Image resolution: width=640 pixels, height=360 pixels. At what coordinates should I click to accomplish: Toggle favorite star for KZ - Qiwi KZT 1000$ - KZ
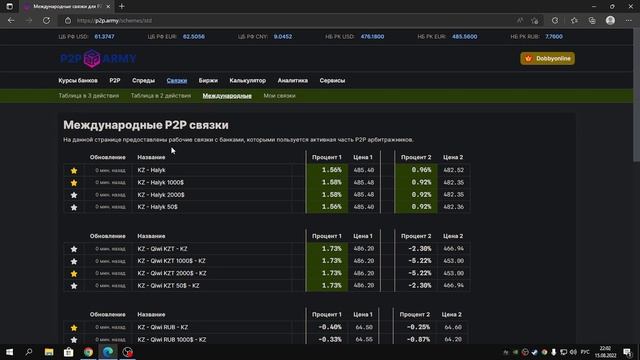(74, 261)
